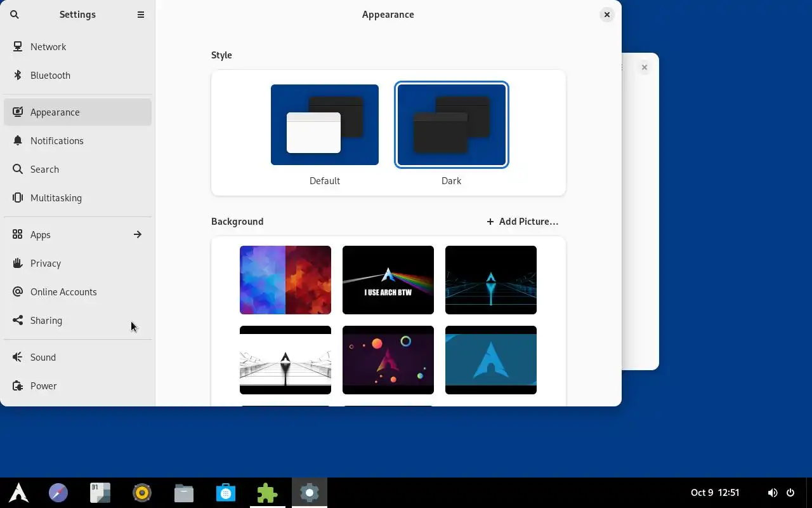Click the Sound label in the sidebar
This screenshot has height=508, width=812.
click(x=43, y=357)
